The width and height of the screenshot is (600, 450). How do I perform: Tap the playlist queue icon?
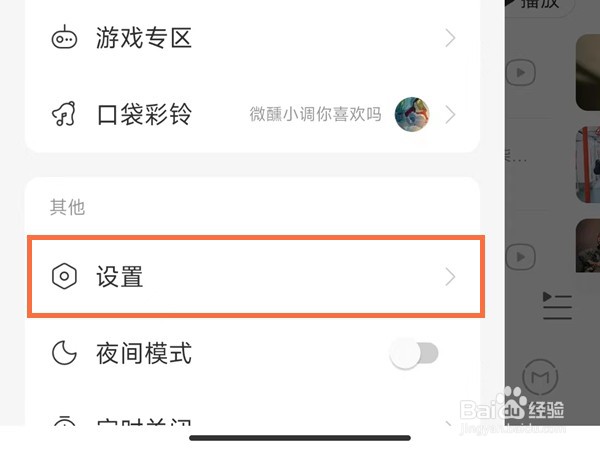(557, 306)
